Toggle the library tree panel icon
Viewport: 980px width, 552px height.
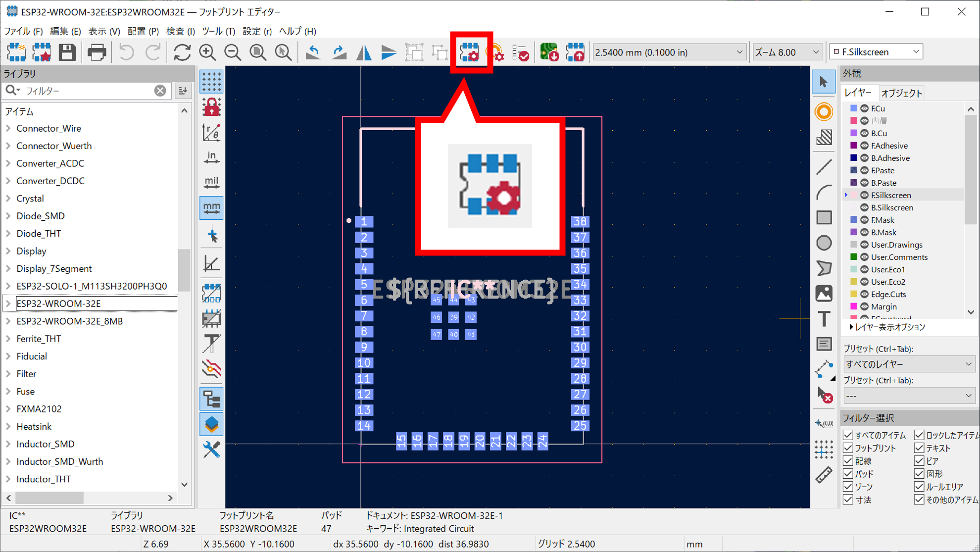[x=211, y=399]
